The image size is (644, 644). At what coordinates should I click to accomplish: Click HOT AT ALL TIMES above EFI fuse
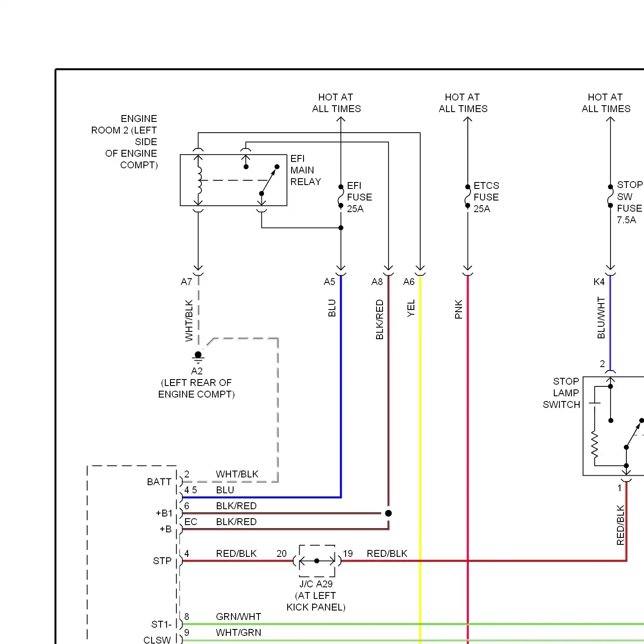336,103
